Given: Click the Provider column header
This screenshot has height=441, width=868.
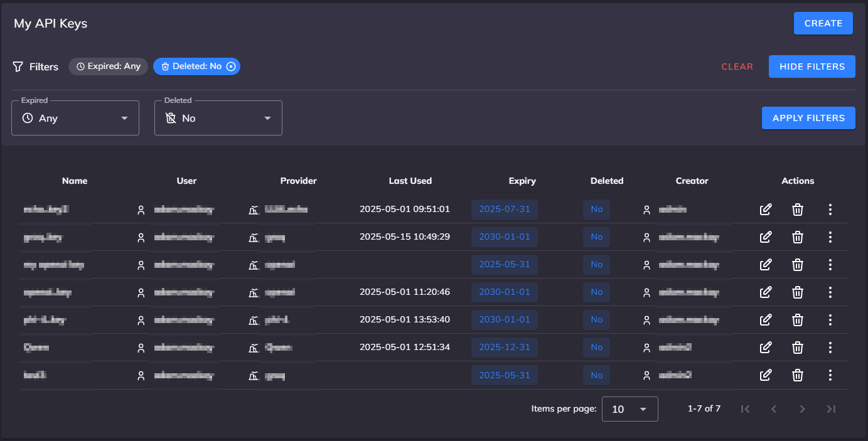Looking at the screenshot, I should pos(299,181).
